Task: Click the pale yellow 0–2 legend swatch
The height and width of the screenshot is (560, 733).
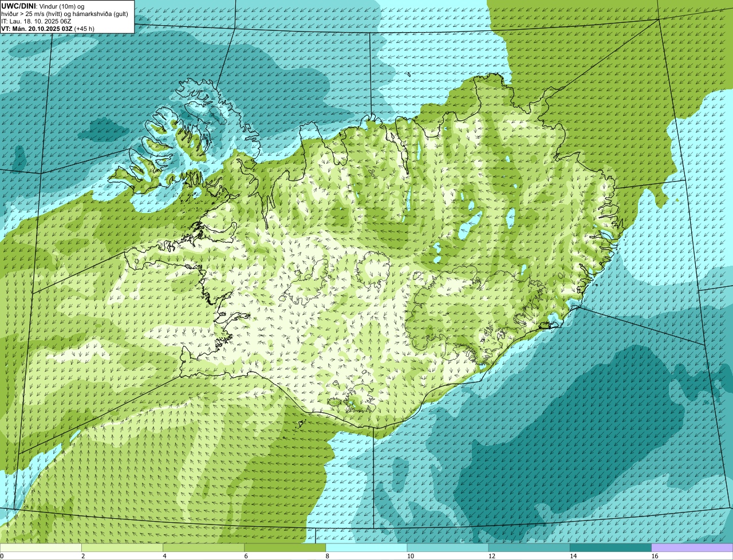Action: [x=41, y=548]
